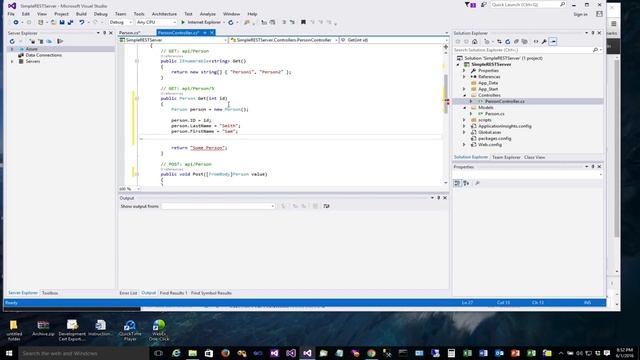This screenshot has width=640, height=360.
Task: Refresh the Server Explorer panel
Action: click(x=12, y=41)
